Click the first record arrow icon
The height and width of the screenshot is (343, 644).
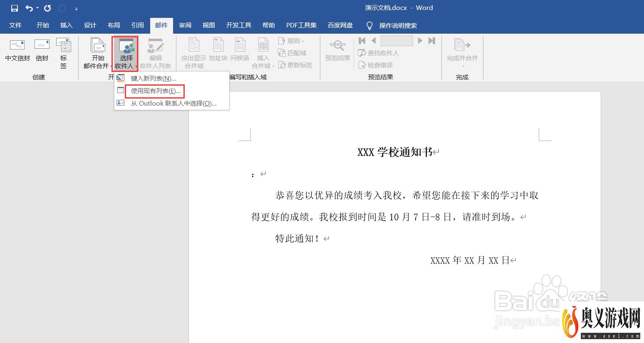pyautogui.click(x=362, y=41)
